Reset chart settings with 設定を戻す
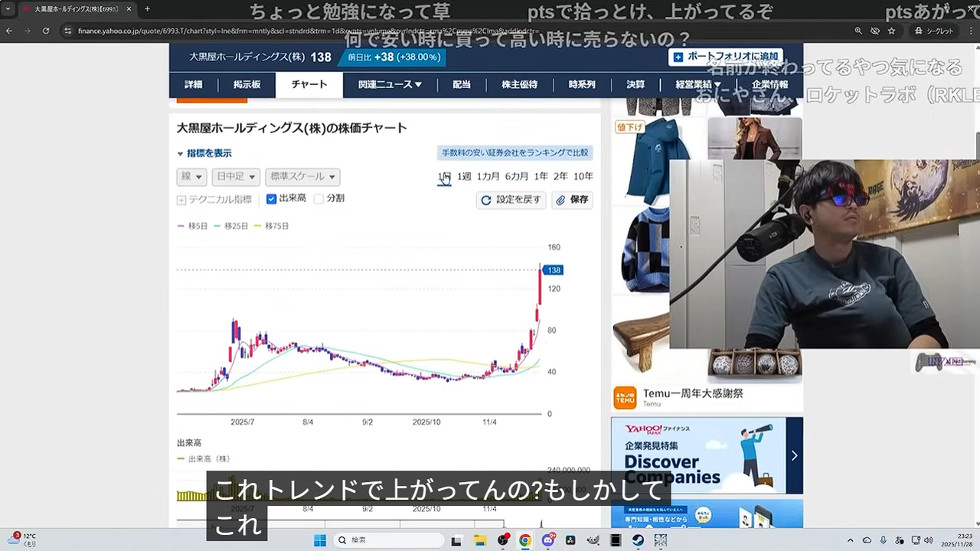 tap(511, 200)
